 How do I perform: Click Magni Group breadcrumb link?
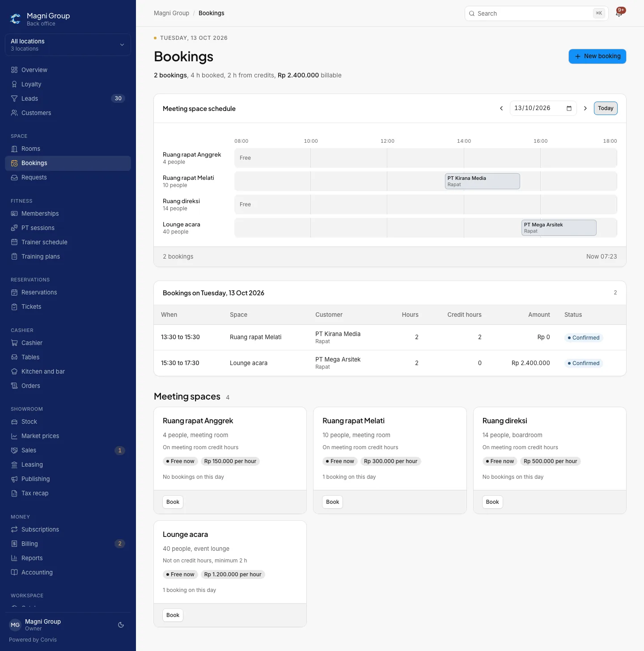[x=171, y=13]
